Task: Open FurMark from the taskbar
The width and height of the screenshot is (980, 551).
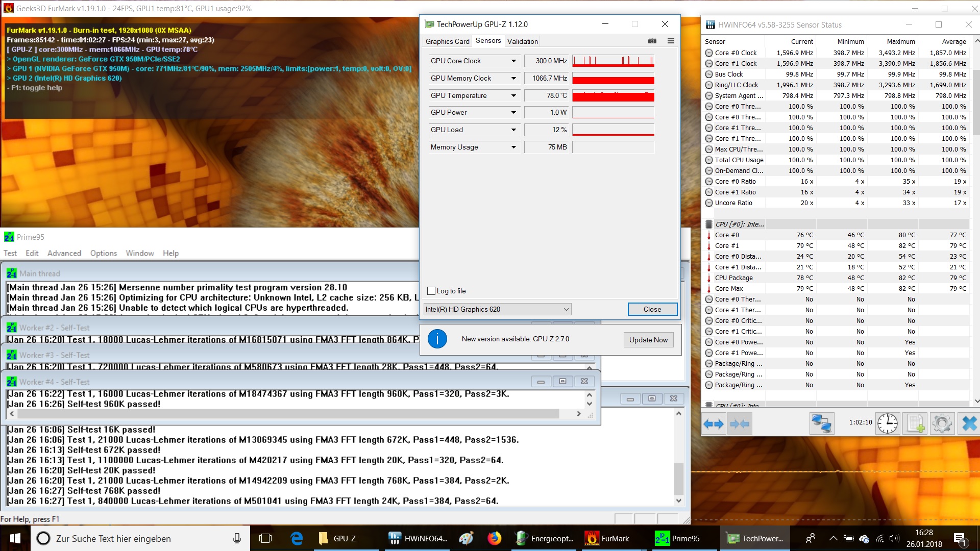Action: (607, 539)
